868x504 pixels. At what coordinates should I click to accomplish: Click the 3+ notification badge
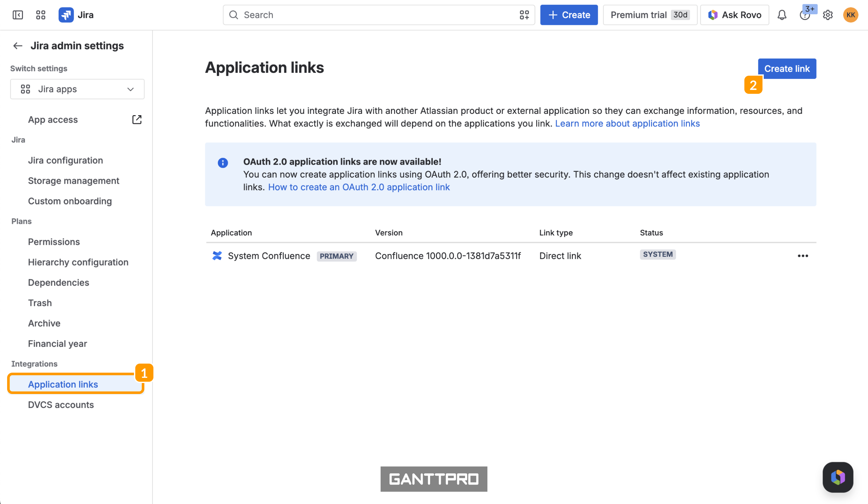(809, 9)
